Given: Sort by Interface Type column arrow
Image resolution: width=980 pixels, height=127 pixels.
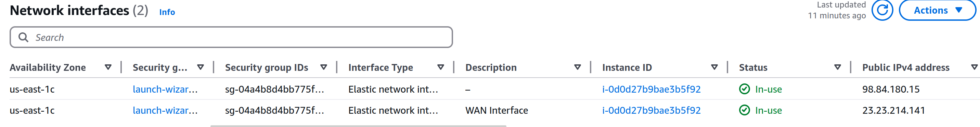Looking at the screenshot, I should pos(440,67).
